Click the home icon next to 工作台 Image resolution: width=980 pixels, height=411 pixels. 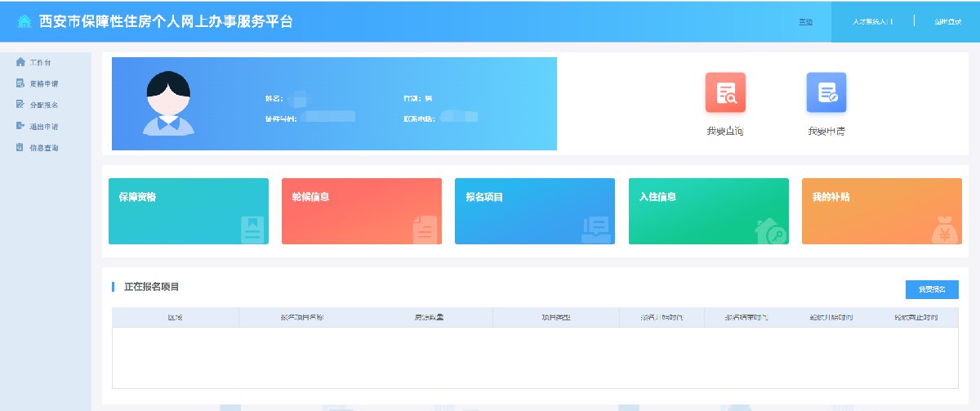click(20, 62)
